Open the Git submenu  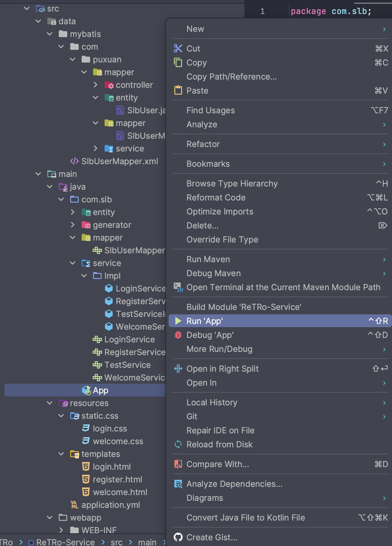click(280, 416)
